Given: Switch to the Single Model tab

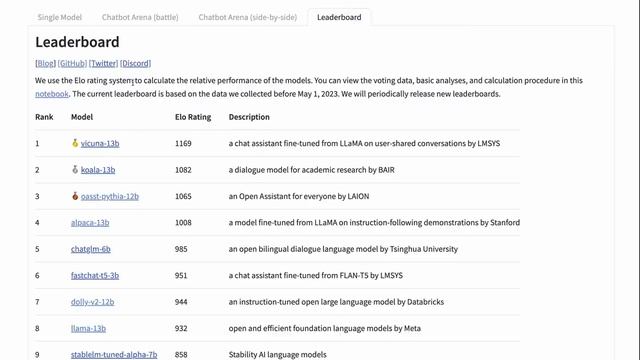Looking at the screenshot, I should click(x=60, y=17).
